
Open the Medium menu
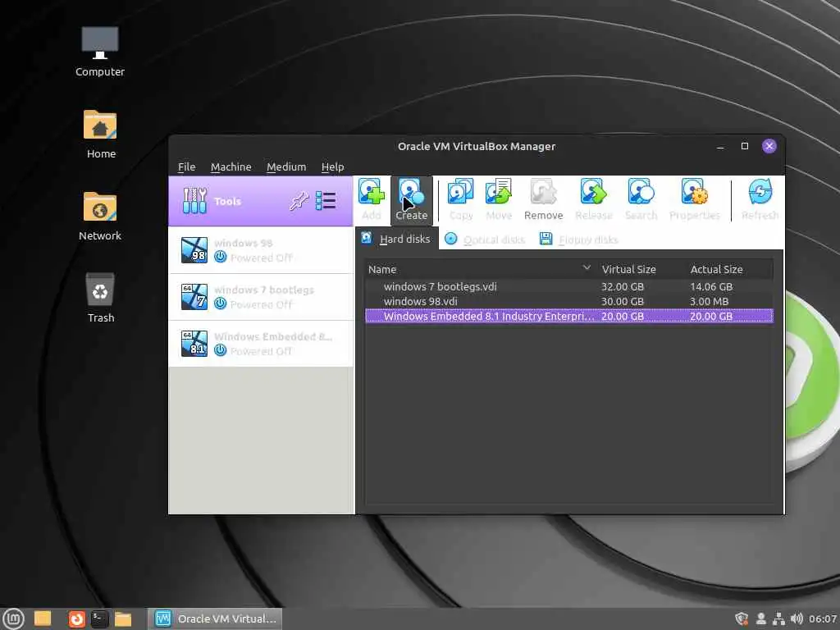(286, 167)
